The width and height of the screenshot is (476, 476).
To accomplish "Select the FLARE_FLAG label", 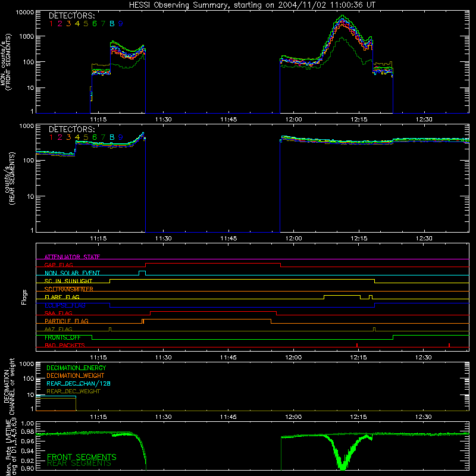I will coord(62,297).
